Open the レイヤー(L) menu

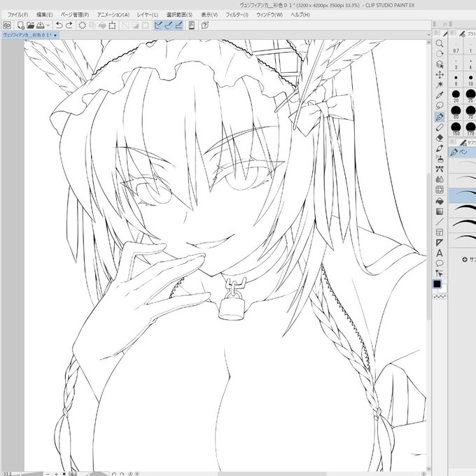pos(148,15)
